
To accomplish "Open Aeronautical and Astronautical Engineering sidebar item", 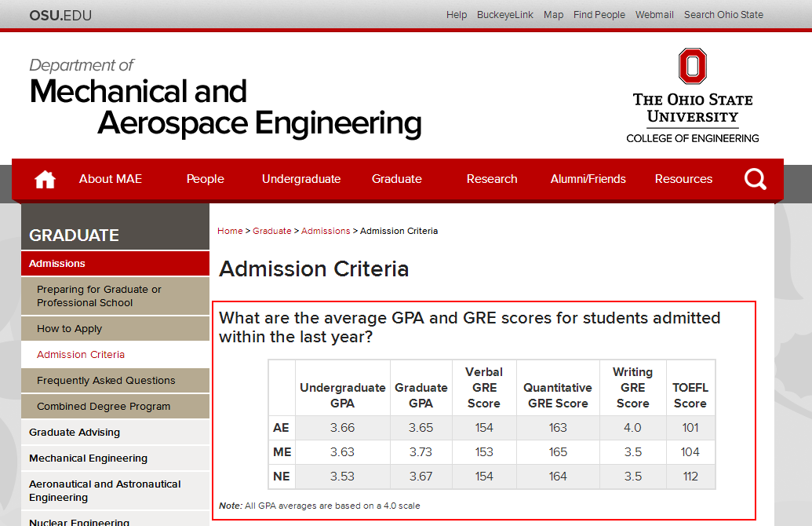I will [x=115, y=490].
